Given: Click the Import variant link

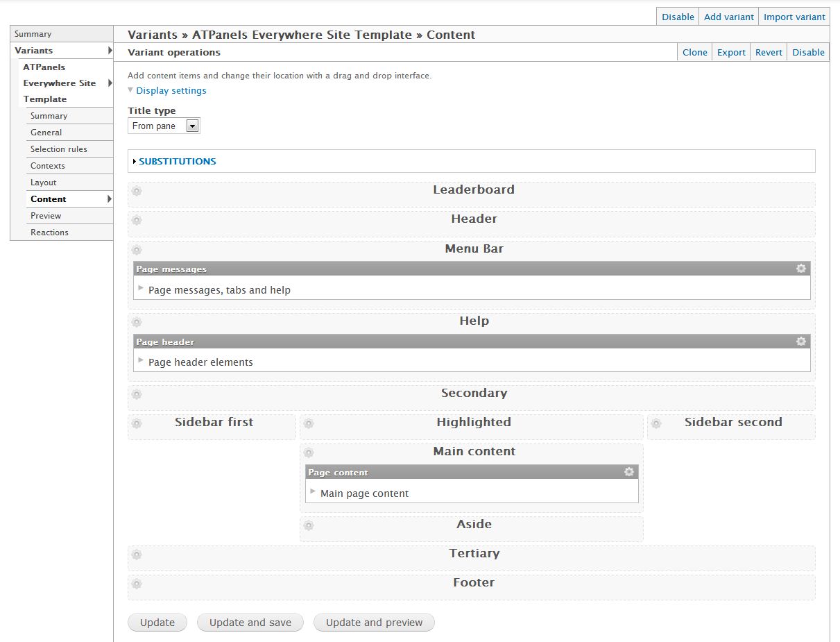Looking at the screenshot, I should click(x=794, y=17).
